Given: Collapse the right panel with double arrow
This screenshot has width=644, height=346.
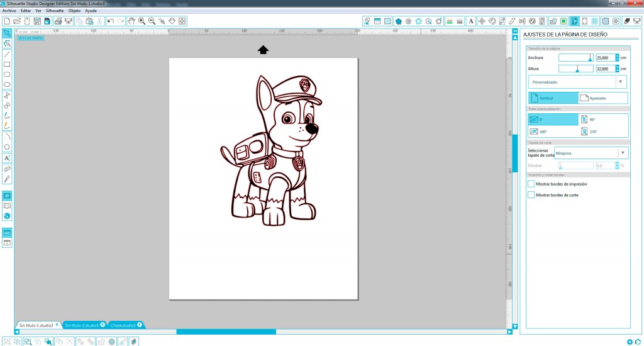Looking at the screenshot, I should pos(515,31).
